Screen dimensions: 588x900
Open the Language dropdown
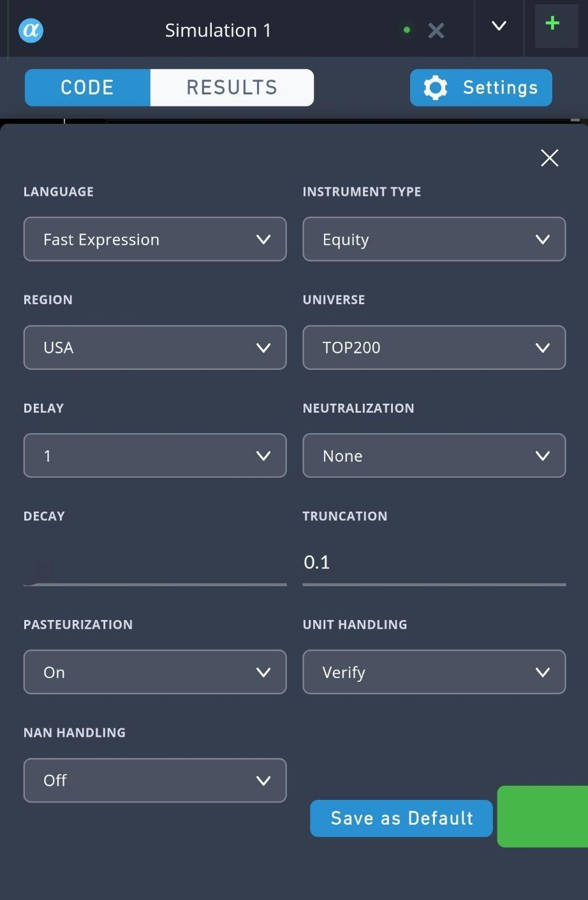pyautogui.click(x=155, y=239)
